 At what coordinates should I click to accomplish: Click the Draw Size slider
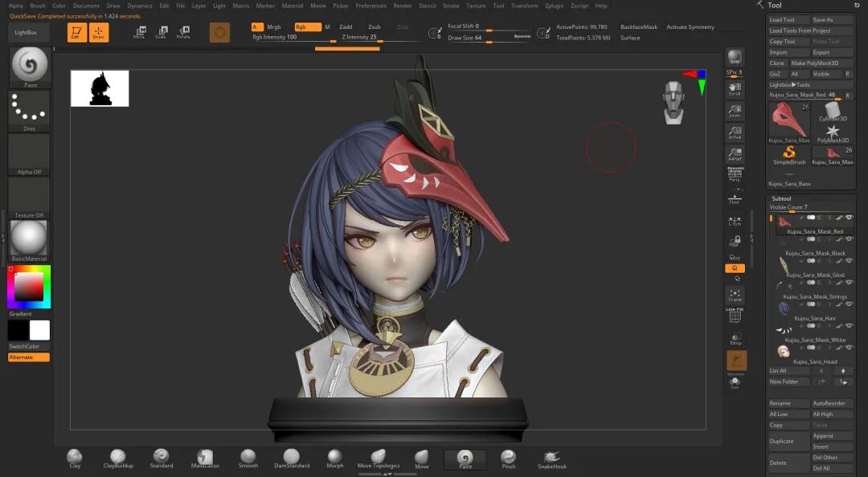point(488,38)
